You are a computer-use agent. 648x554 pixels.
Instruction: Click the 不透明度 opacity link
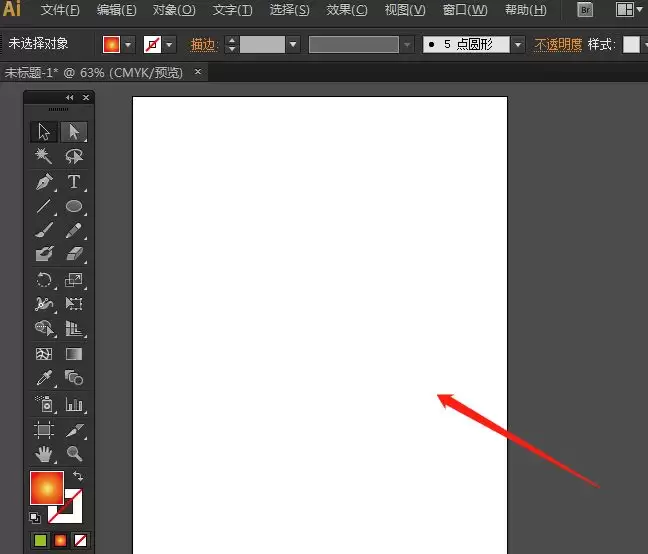tap(558, 45)
